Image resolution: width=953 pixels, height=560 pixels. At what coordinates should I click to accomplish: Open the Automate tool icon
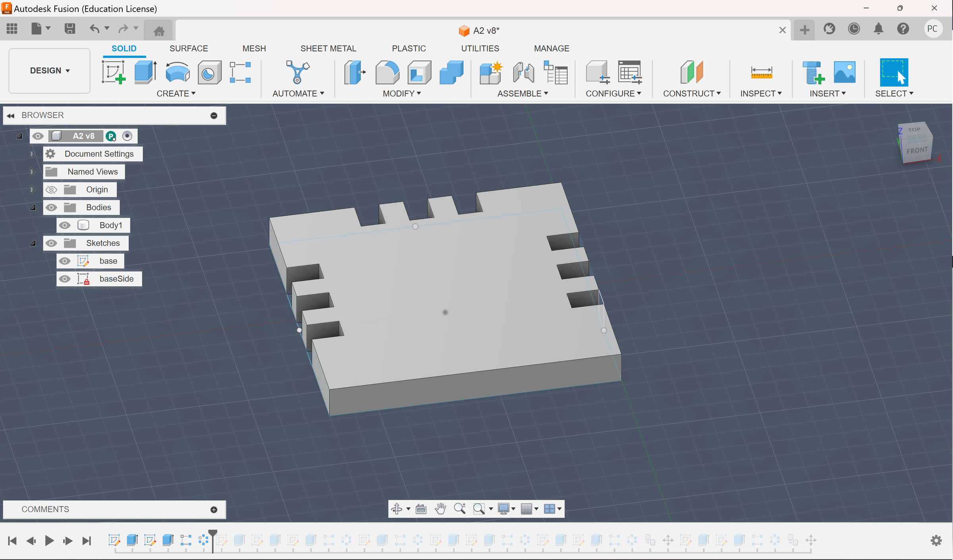pyautogui.click(x=298, y=72)
